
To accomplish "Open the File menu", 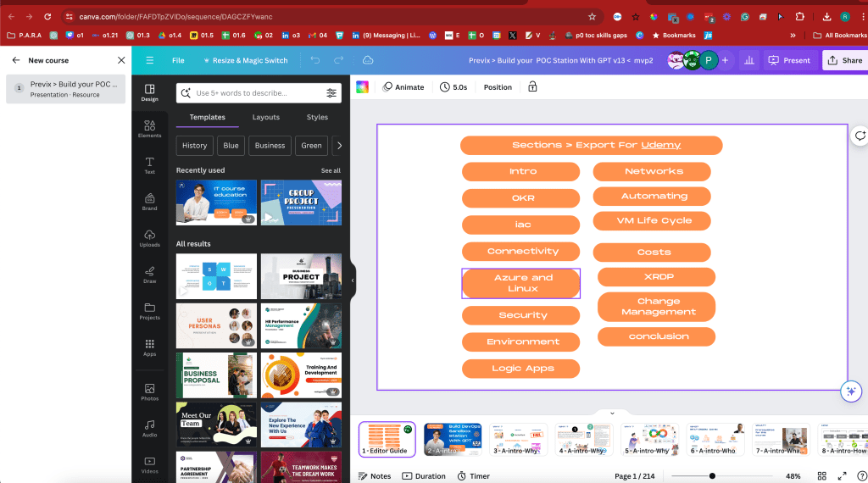I will click(x=178, y=60).
